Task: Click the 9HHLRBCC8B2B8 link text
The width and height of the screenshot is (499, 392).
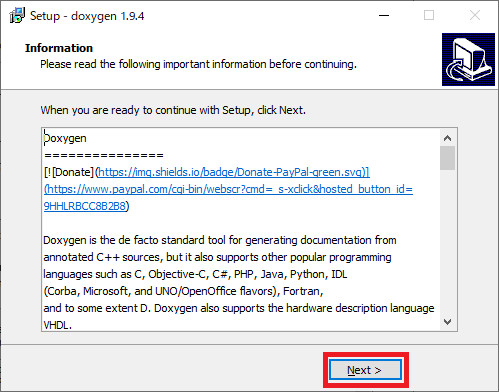Action: [85, 206]
